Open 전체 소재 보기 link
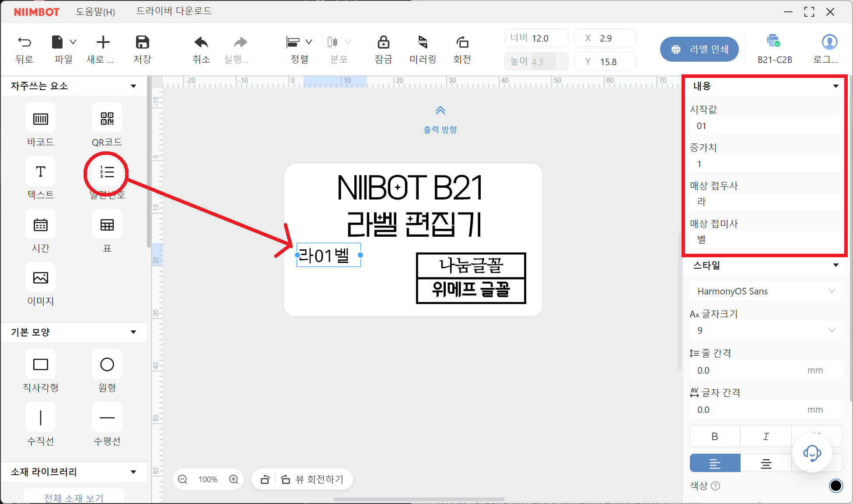Image resolution: width=853 pixels, height=504 pixels. [74, 498]
